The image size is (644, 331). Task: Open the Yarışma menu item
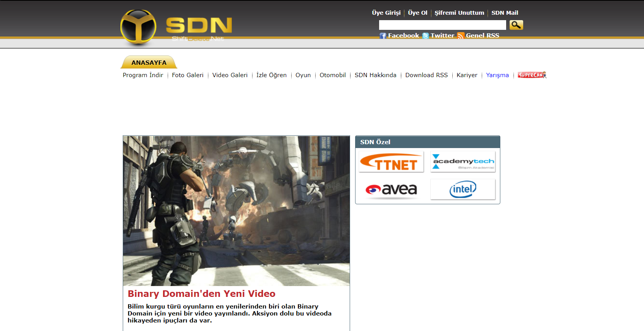tap(497, 75)
